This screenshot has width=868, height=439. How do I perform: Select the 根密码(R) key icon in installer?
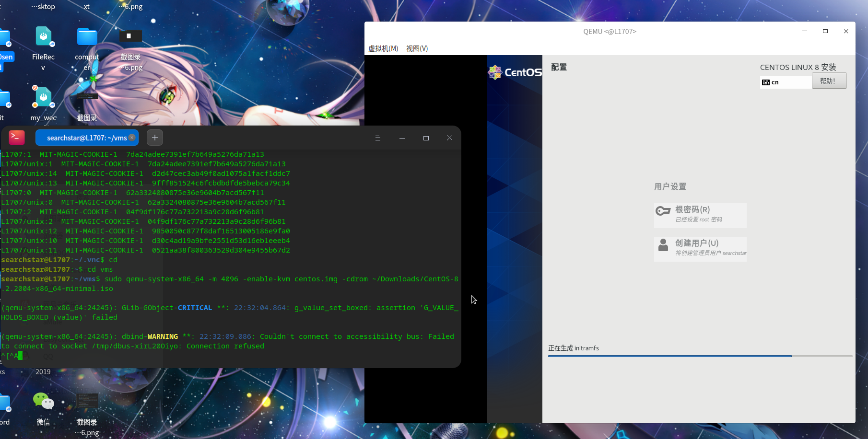point(663,210)
